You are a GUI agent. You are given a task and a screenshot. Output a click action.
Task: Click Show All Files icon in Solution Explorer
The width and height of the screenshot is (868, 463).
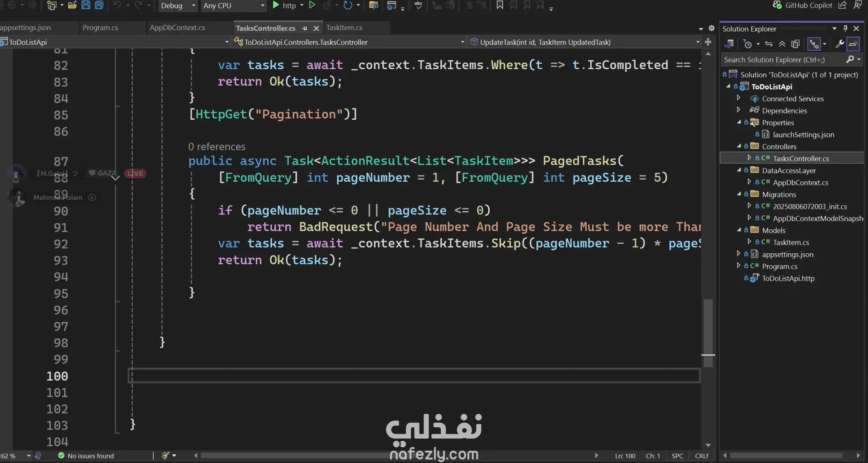[796, 44]
